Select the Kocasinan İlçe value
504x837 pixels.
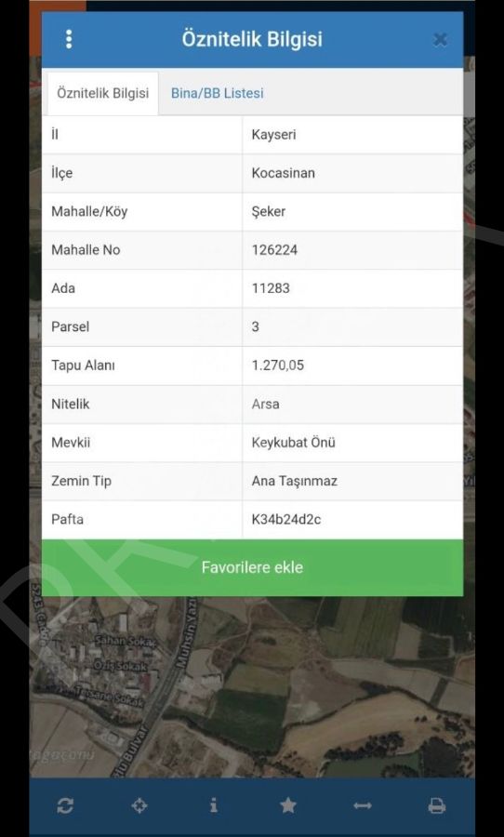(x=283, y=173)
